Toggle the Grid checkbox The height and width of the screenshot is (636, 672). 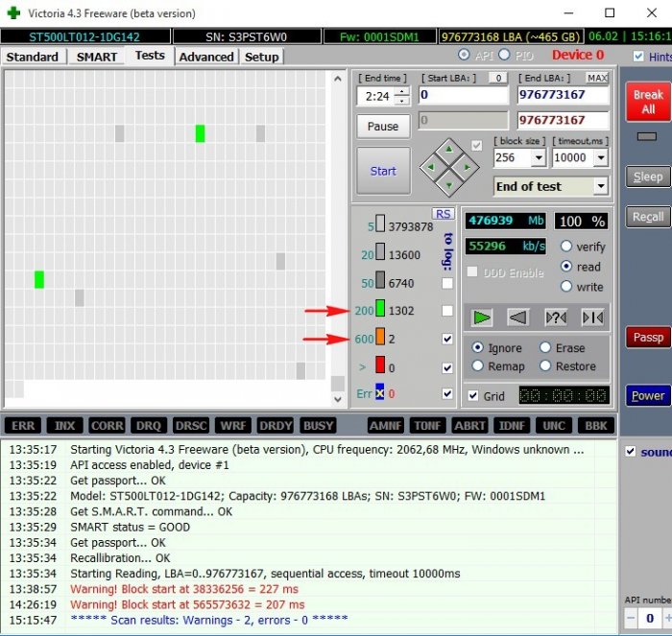point(473,396)
